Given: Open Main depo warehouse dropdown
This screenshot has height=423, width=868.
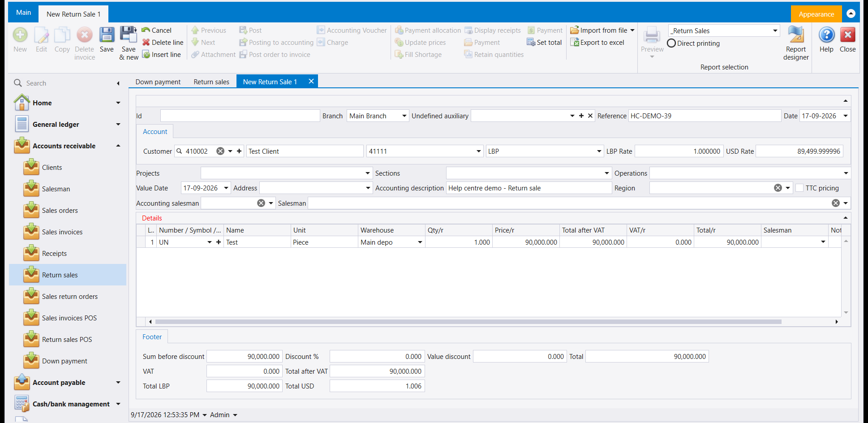Looking at the screenshot, I should (x=420, y=242).
